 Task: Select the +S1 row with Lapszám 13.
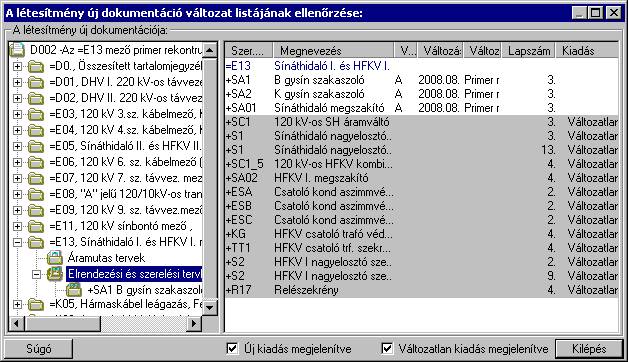point(421,150)
